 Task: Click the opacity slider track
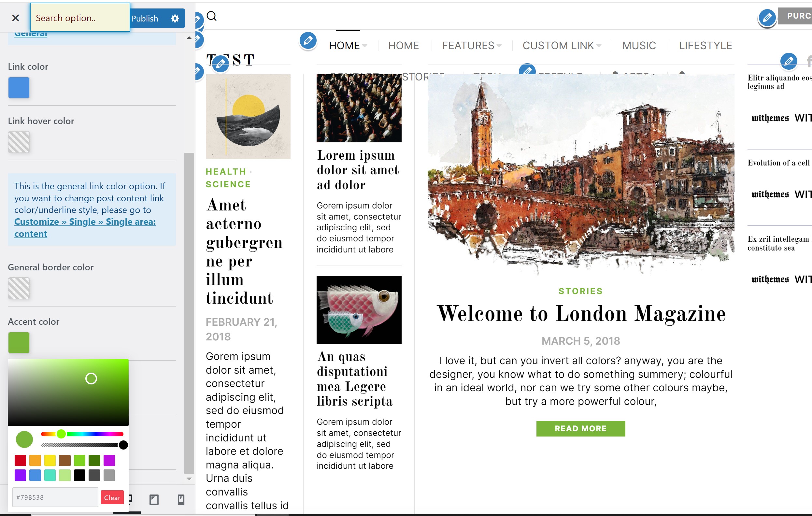(x=82, y=445)
